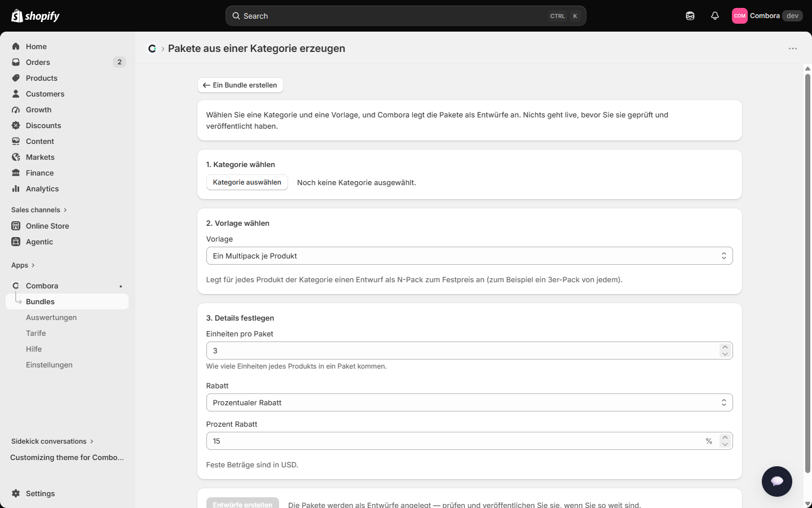Expand Sidekick conversations
This screenshot has width=812, height=508.
point(52,441)
